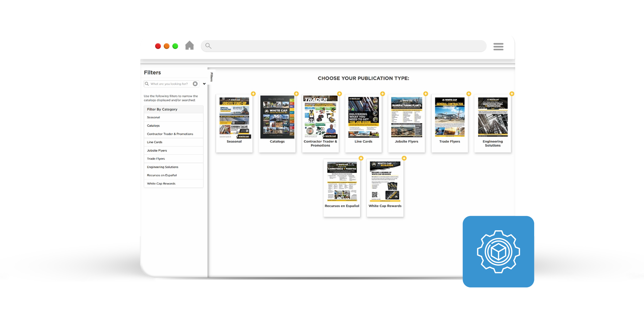Open the Catalogs publication thumbnail
644x314 pixels.
pos(277,117)
